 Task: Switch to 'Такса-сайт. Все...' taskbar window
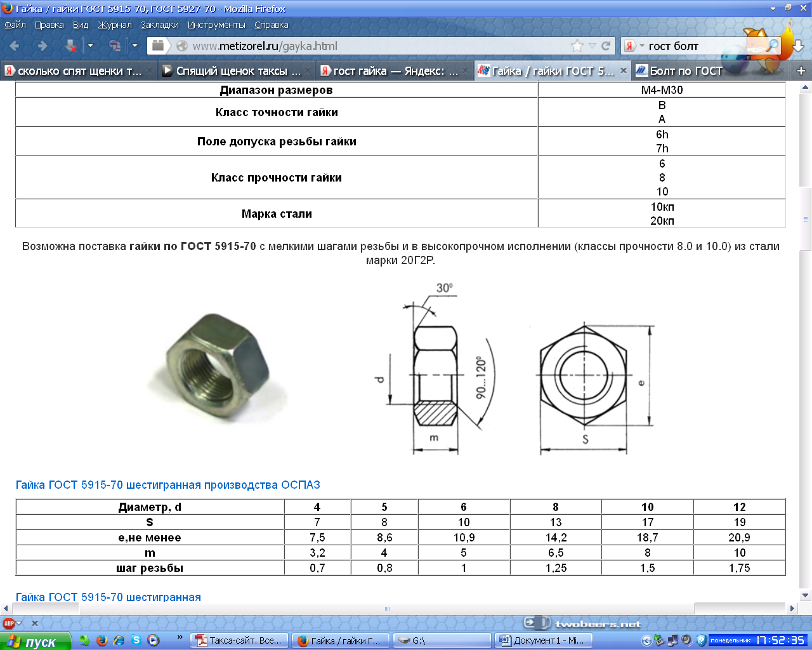click(x=239, y=641)
